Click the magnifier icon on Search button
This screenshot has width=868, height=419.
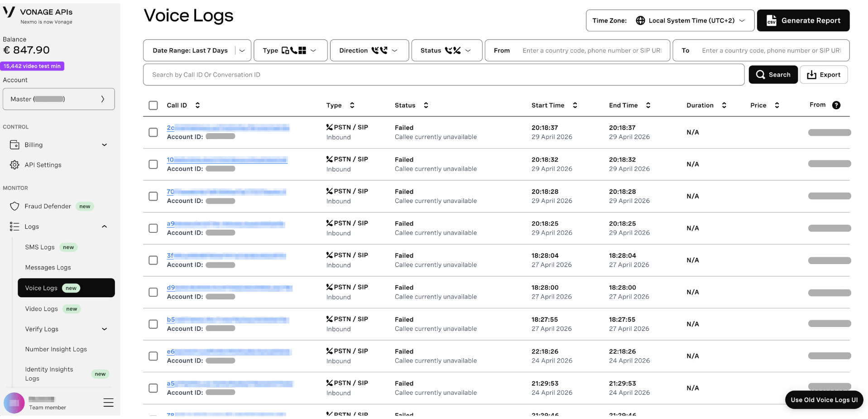[761, 75]
